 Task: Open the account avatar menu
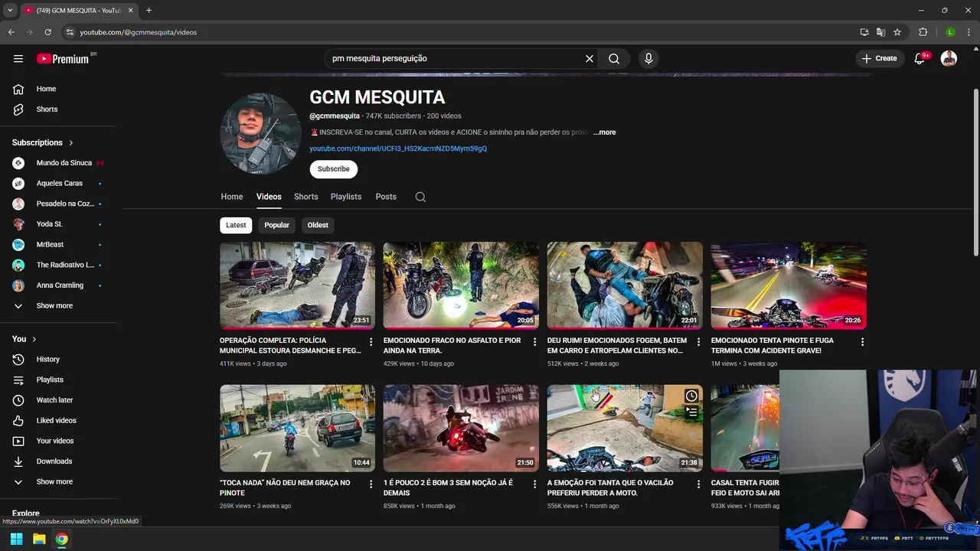[x=949, y=58]
